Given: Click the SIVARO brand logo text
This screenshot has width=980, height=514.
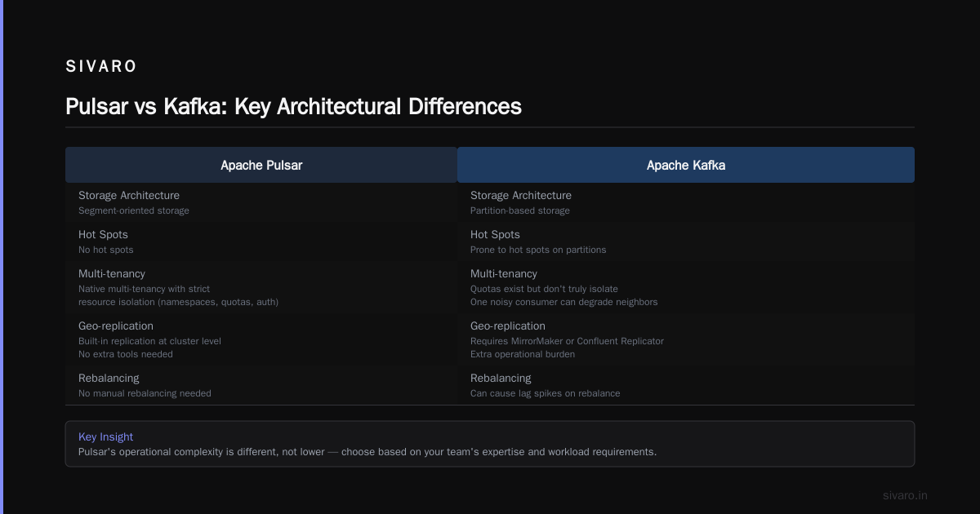Looking at the screenshot, I should click(101, 67).
